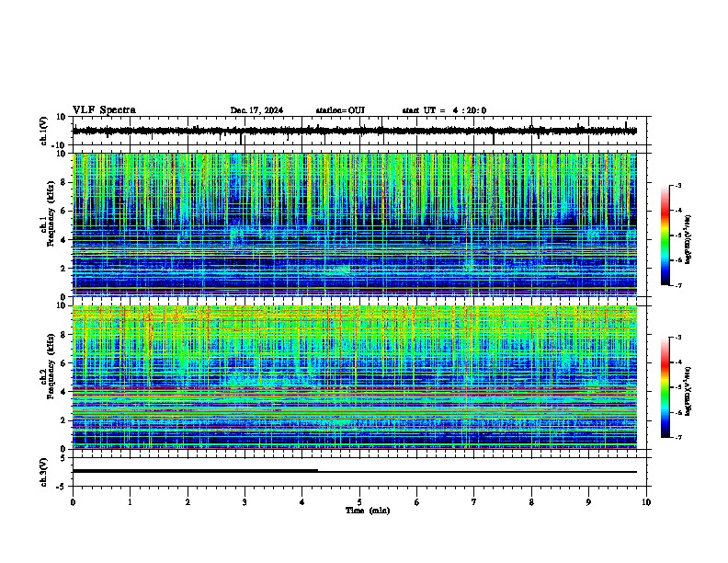Image resolution: width=728 pixels, height=563 pixels.
Task: Click time axis tick label "9"
Action: (x=588, y=502)
